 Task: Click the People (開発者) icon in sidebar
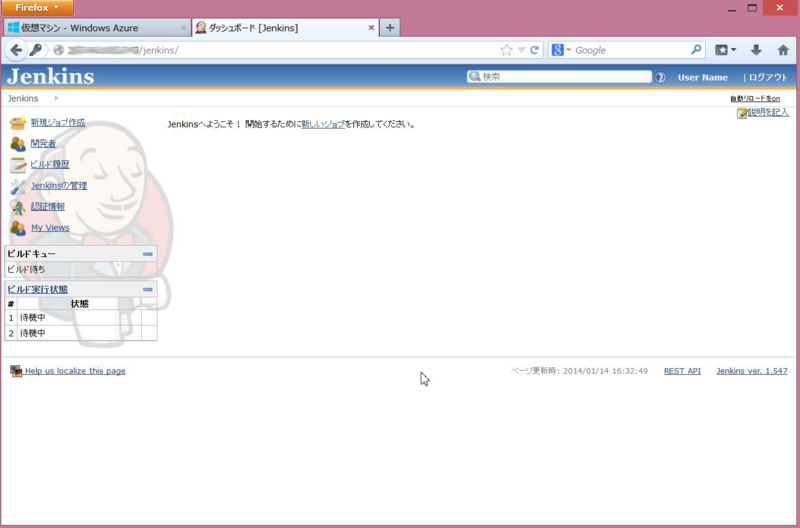(x=18, y=144)
